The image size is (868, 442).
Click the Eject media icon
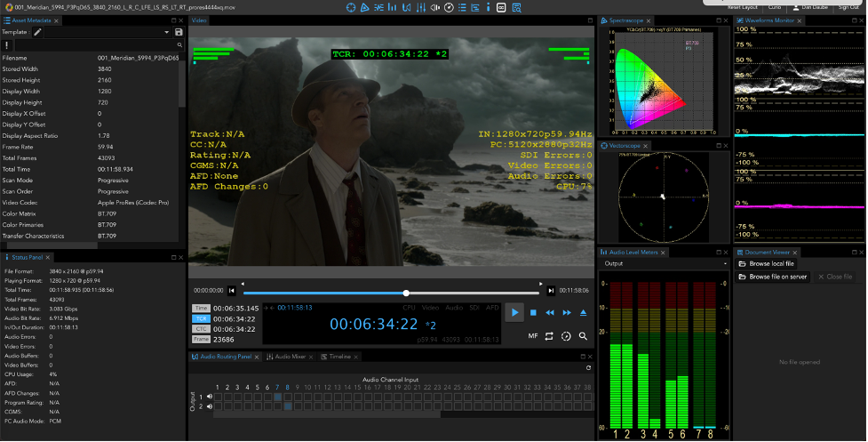[x=583, y=313]
